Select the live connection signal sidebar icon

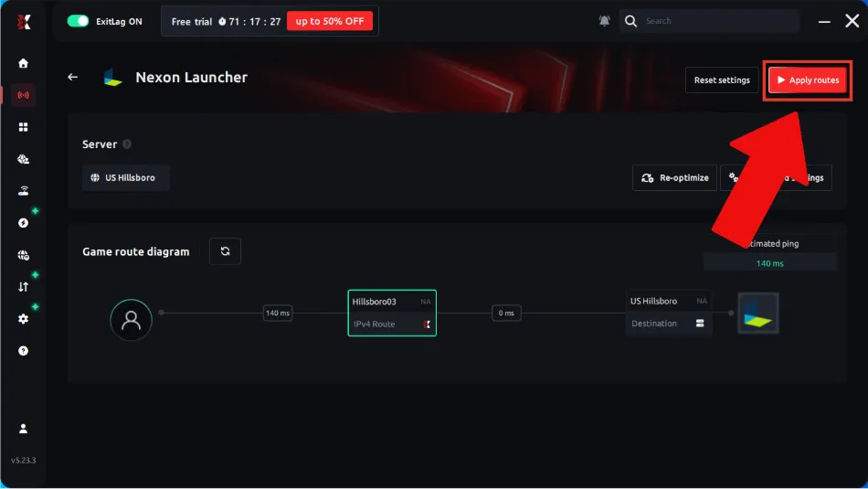23,95
